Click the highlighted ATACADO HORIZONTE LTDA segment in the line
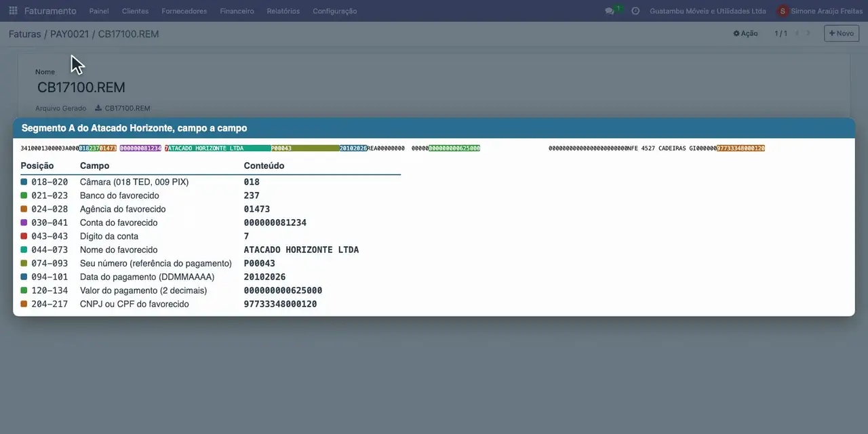Image resolution: width=868 pixels, height=434 pixels. pyautogui.click(x=219, y=148)
